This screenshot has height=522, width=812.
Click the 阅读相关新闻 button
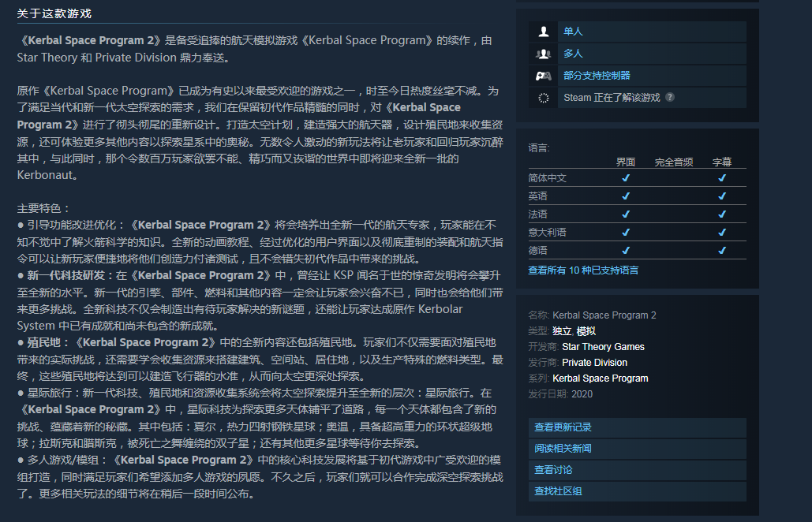point(638,449)
